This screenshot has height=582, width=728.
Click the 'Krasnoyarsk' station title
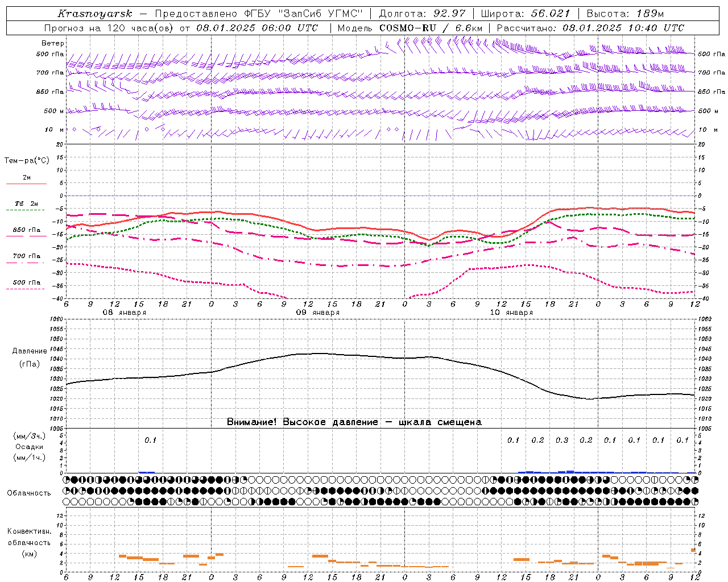point(95,14)
